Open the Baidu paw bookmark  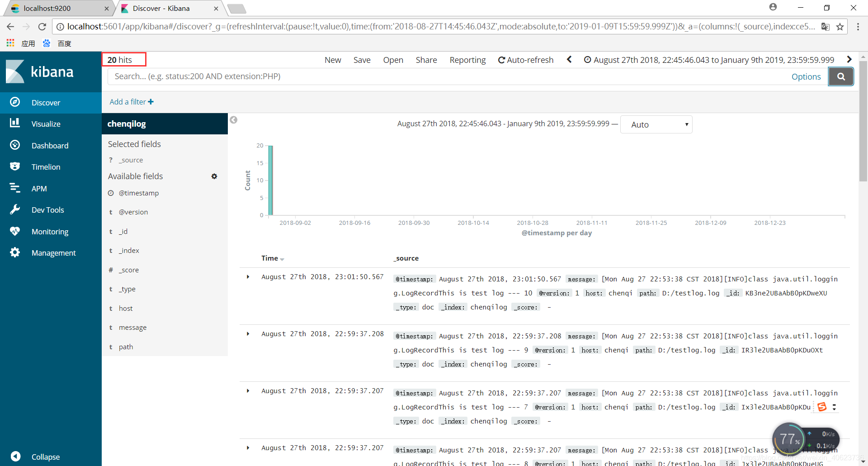click(47, 43)
